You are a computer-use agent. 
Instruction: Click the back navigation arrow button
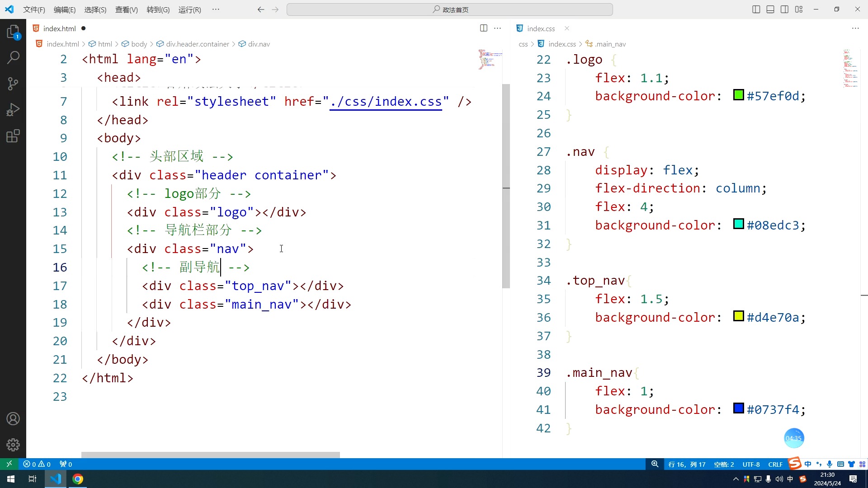[259, 9]
